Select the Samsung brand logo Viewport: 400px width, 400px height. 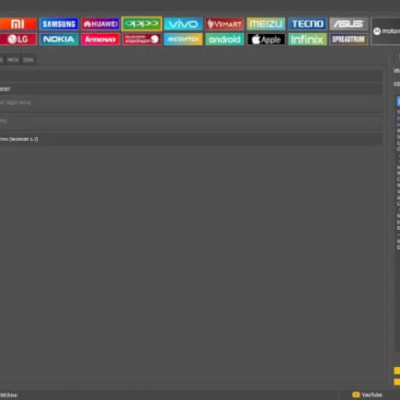click(x=59, y=24)
